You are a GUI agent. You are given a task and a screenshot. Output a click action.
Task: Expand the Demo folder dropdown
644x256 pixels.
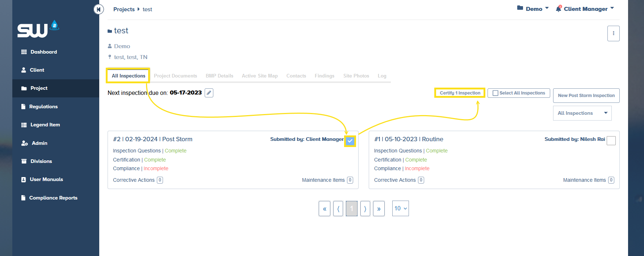pyautogui.click(x=533, y=9)
